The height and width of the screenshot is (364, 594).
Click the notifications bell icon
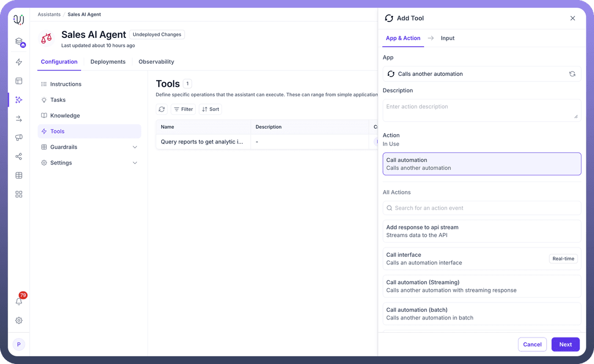[19, 301]
